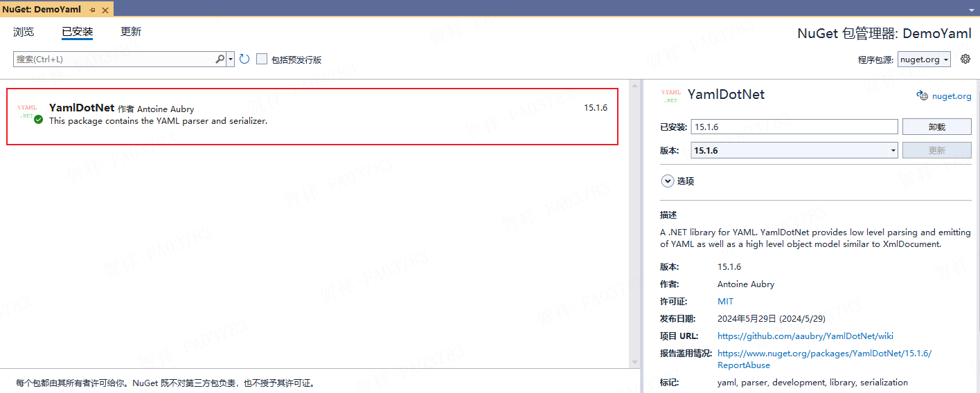Toggle include prerelease checkbox

[x=262, y=60]
